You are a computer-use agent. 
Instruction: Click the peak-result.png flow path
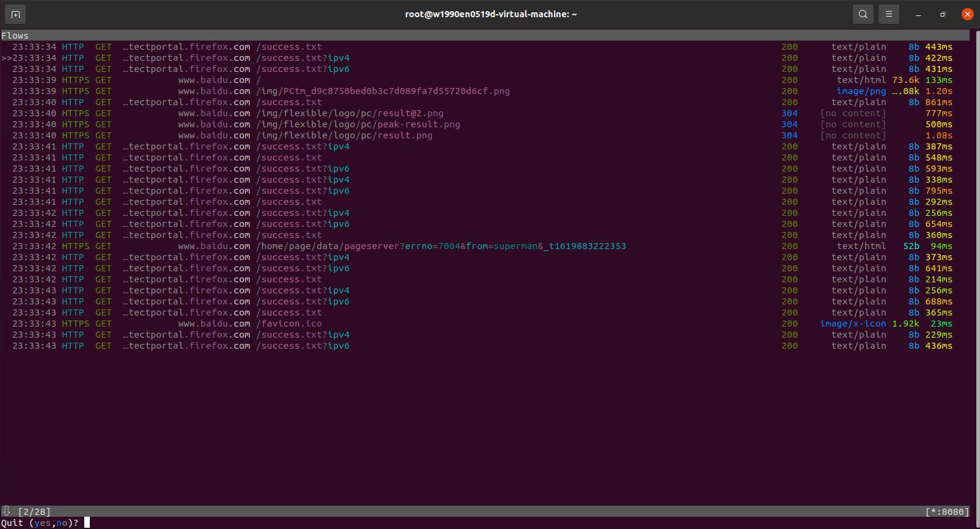[358, 124]
